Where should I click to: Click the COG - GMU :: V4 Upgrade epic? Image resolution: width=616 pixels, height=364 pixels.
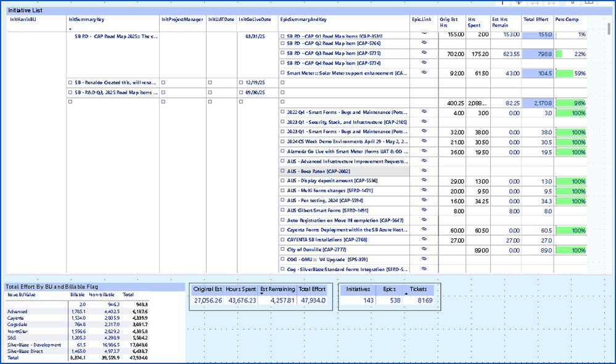[x=326, y=259]
